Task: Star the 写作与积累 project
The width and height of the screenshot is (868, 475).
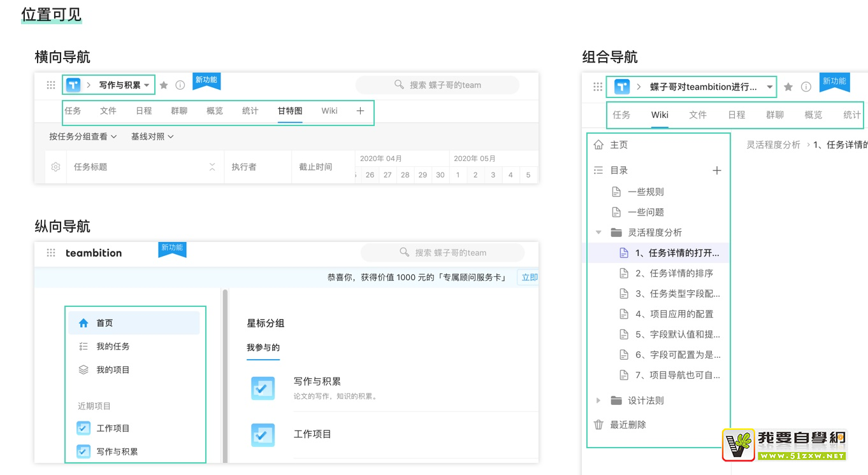Action: click(x=164, y=85)
